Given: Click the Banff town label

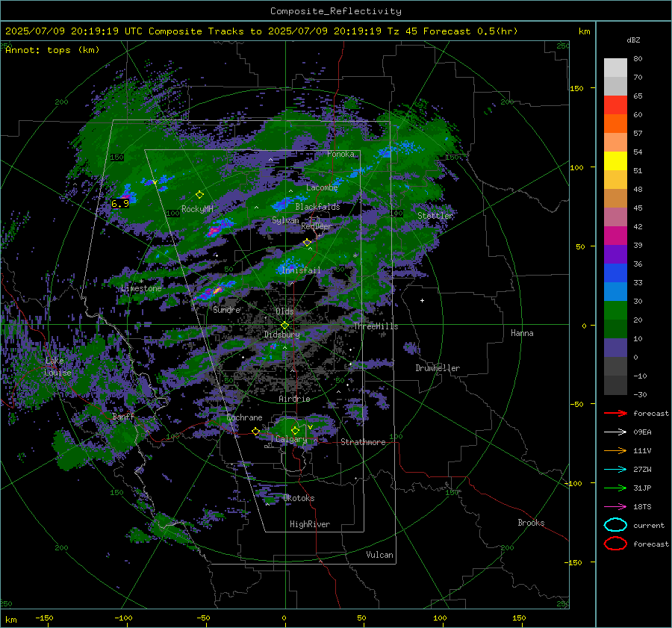Looking at the screenshot, I should pos(123,417).
